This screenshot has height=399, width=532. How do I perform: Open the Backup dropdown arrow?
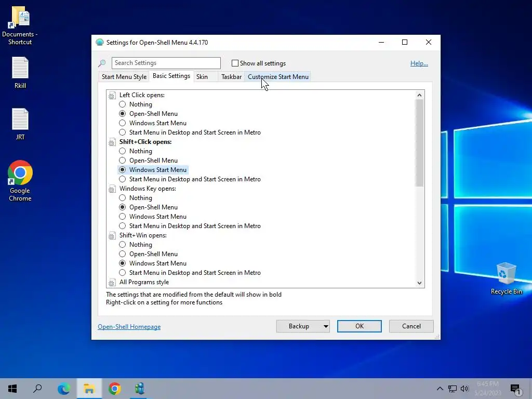pyautogui.click(x=326, y=326)
